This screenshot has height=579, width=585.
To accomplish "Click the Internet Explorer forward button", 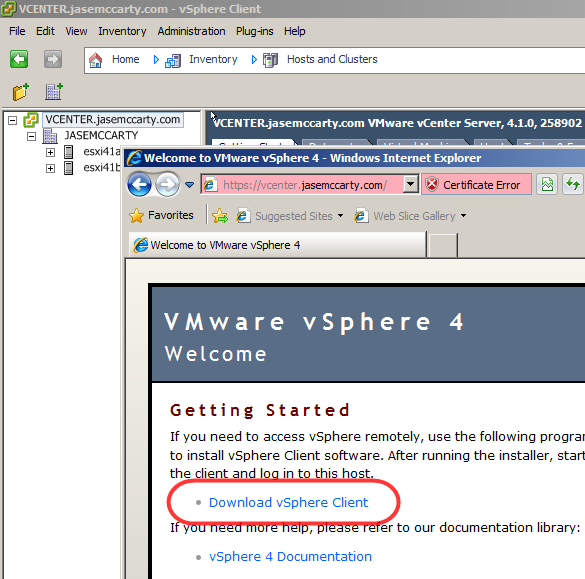I will (167, 184).
